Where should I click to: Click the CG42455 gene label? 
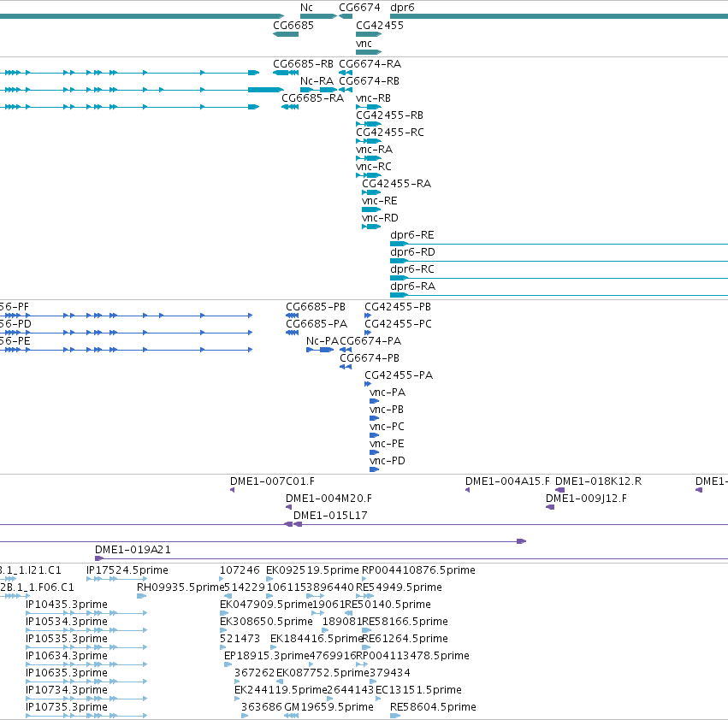click(x=380, y=25)
